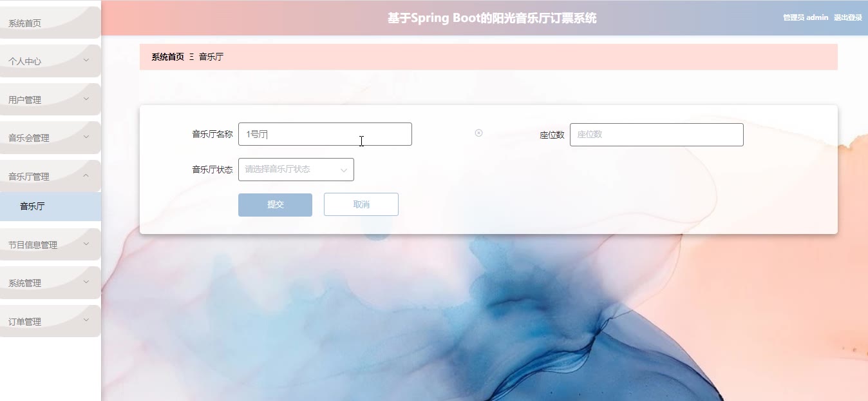Screen dimensions: 868x401
Task: Collapse 音乐厅管理 menu chevron
Action: point(86,175)
